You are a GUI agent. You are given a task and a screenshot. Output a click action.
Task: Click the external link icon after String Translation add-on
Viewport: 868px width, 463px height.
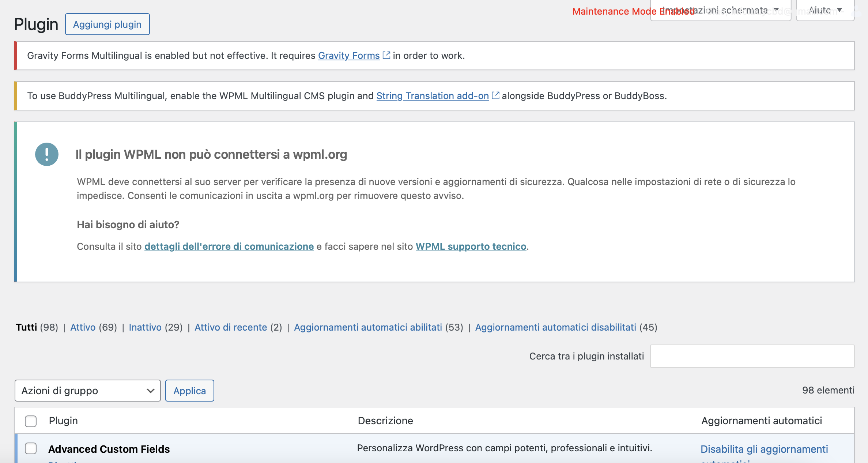click(495, 95)
